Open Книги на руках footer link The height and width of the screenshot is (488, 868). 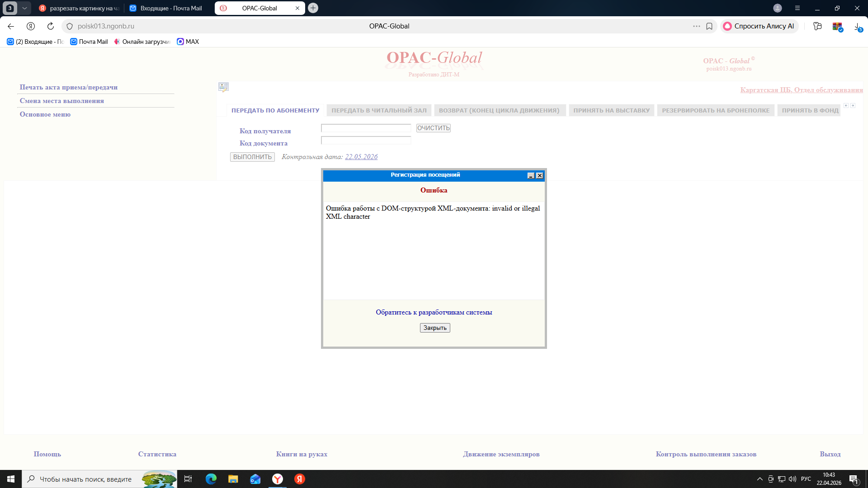coord(302,454)
